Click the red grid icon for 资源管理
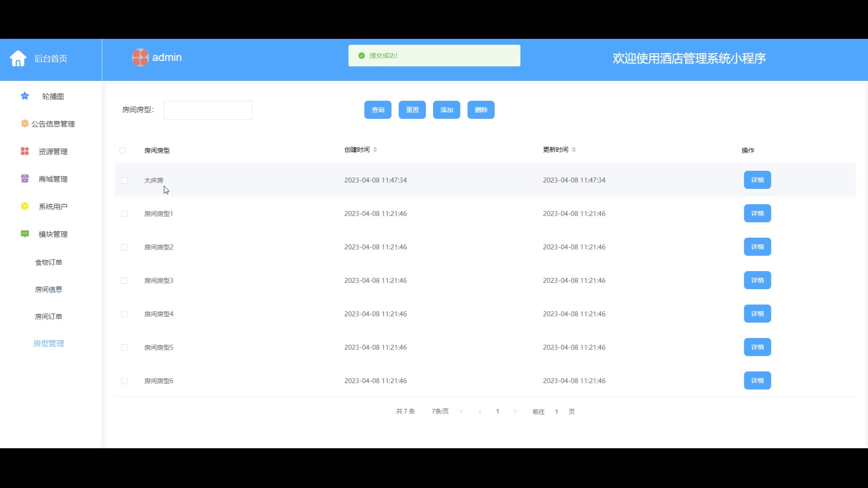The width and height of the screenshot is (868, 488). click(25, 151)
